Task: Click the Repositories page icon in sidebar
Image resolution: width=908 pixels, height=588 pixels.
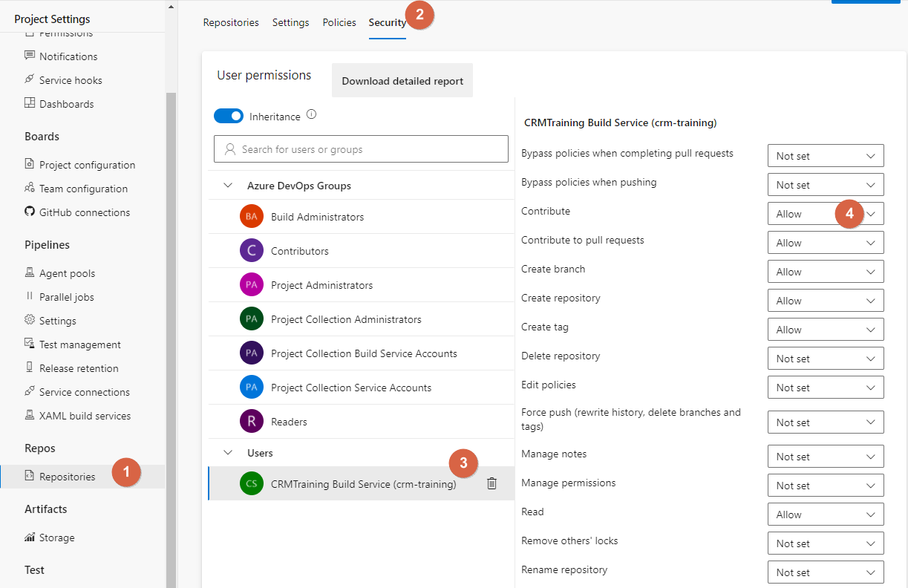Action: coord(30,476)
